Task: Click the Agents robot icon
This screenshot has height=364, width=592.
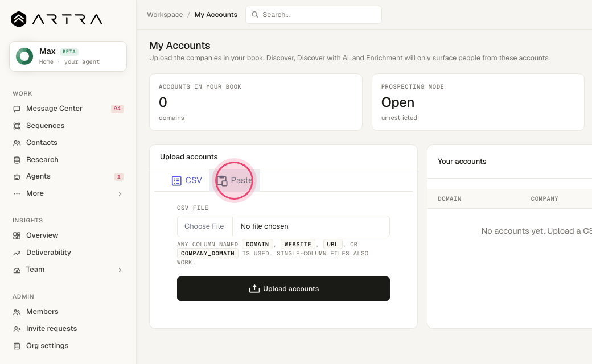Action: [17, 176]
